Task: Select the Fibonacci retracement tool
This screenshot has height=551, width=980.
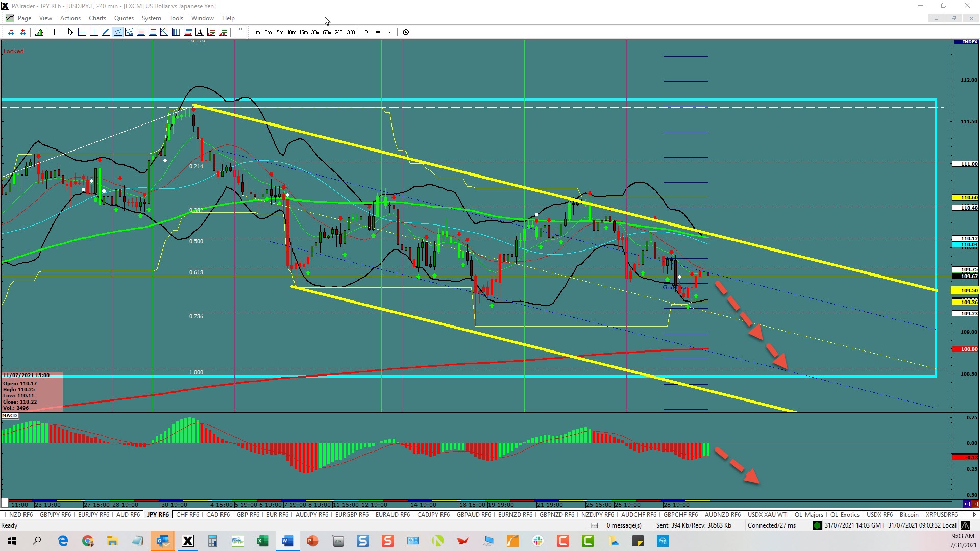Action: pyautogui.click(x=141, y=32)
